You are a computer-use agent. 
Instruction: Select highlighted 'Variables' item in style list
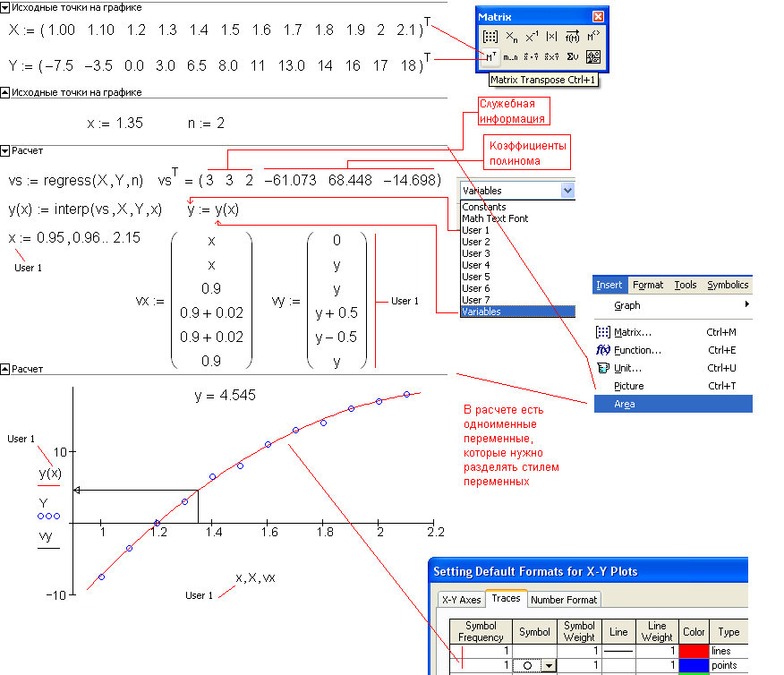(517, 312)
